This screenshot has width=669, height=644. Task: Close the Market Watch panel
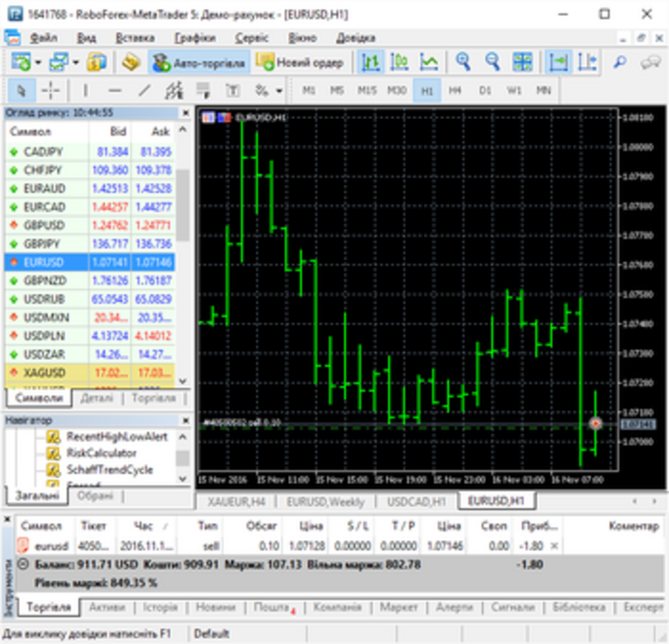[x=186, y=113]
